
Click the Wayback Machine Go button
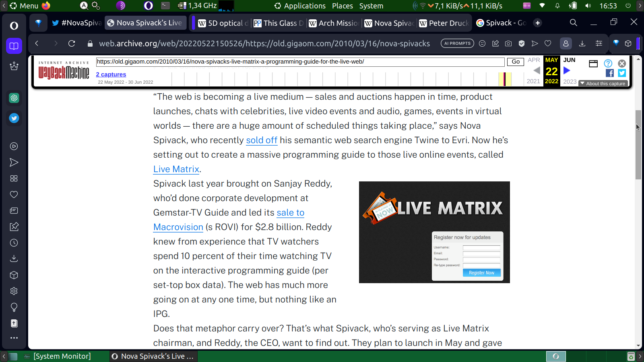point(516,62)
